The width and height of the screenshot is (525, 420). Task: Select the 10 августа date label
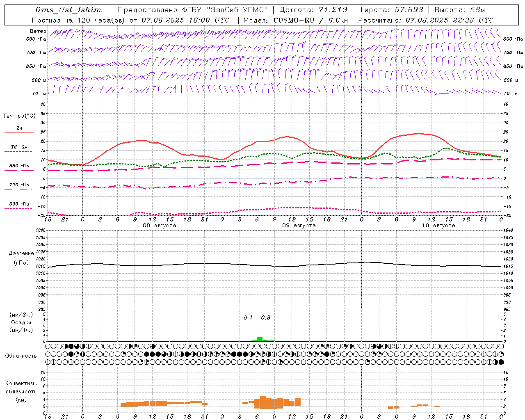click(438, 226)
